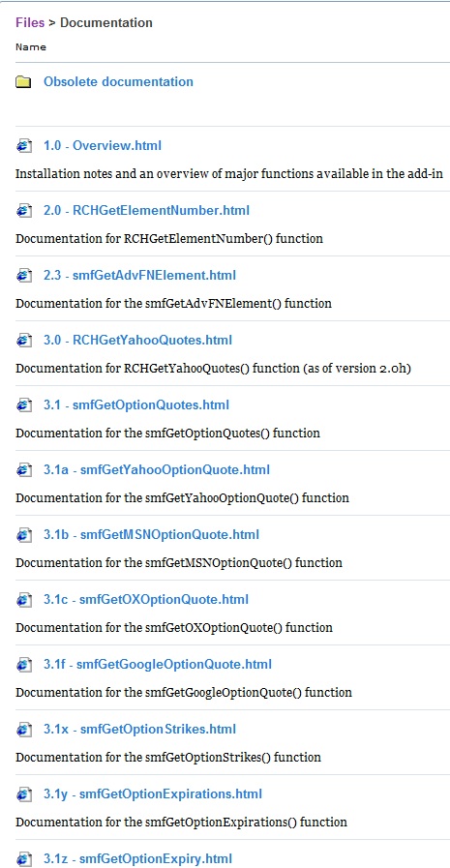The image size is (450, 868).
Task: Click the Name column header
Action: 31,47
